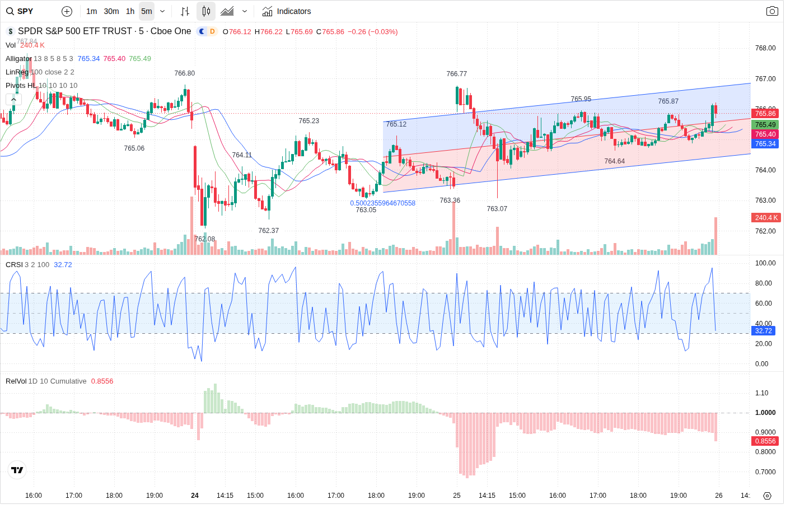The image size is (795, 532).
Task: Switch to the 30m timeframe
Action: coord(111,11)
